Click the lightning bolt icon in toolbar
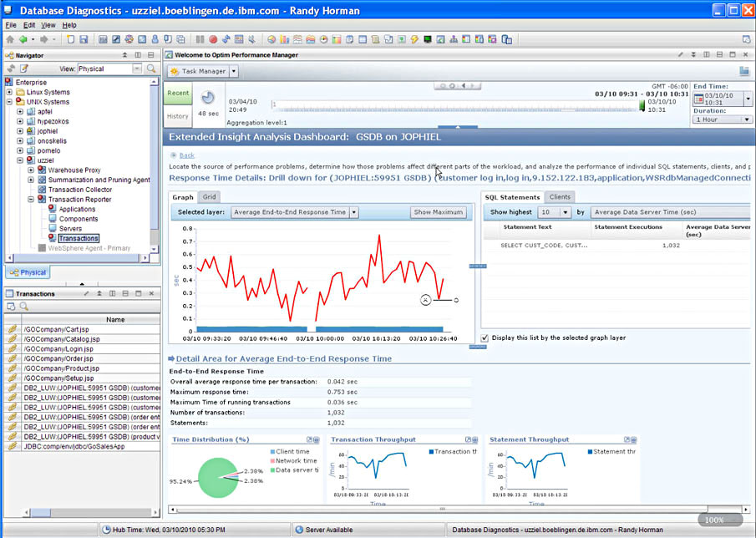 (x=414, y=39)
